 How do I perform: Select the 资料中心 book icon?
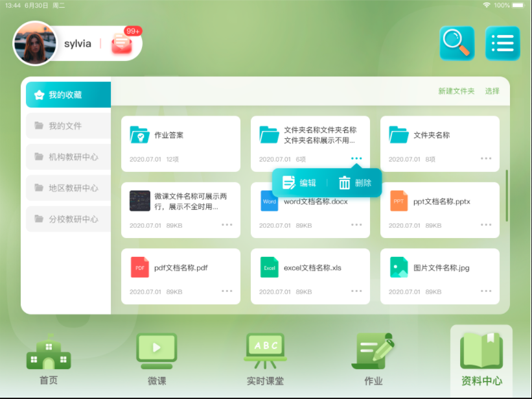[480, 350]
